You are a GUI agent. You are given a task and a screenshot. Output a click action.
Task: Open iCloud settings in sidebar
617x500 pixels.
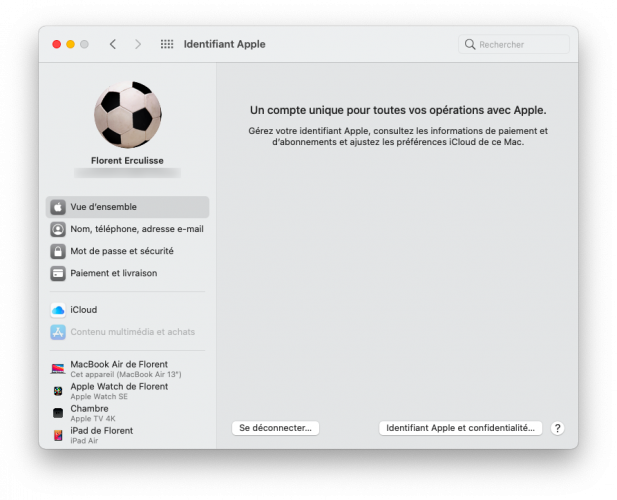[127, 310]
